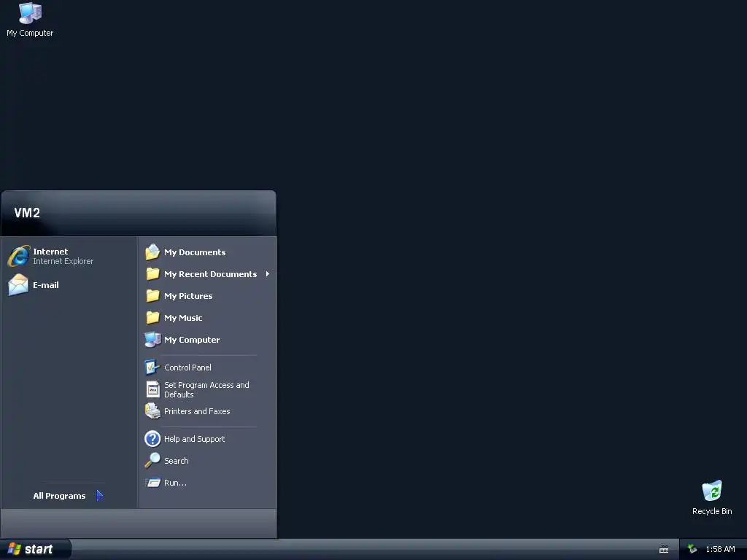
Task: Click the network tray icon near the clock
Action: [692, 549]
